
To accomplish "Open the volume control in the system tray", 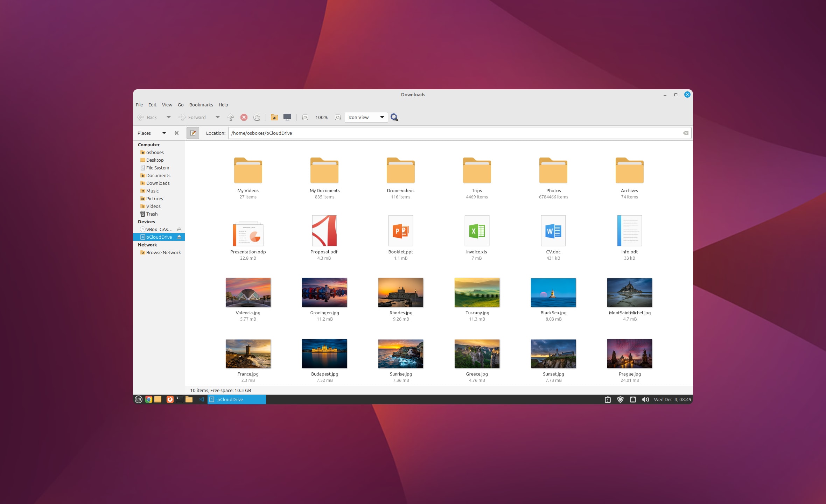I will tap(645, 399).
